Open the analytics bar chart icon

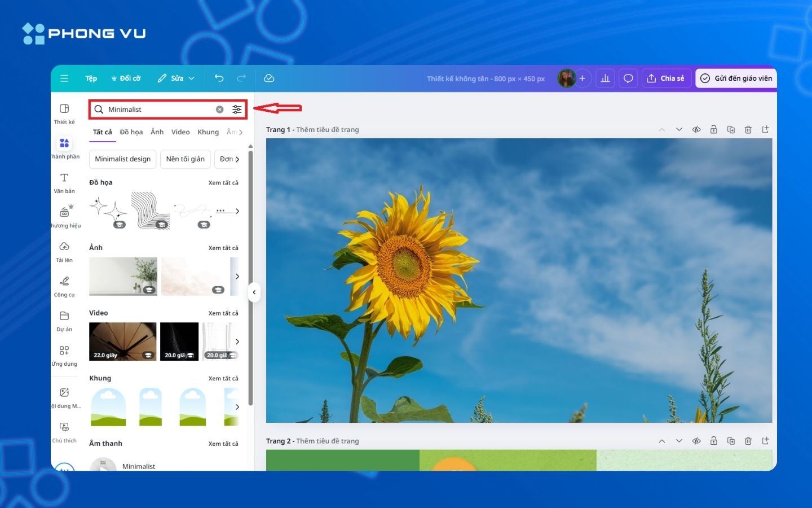point(605,78)
